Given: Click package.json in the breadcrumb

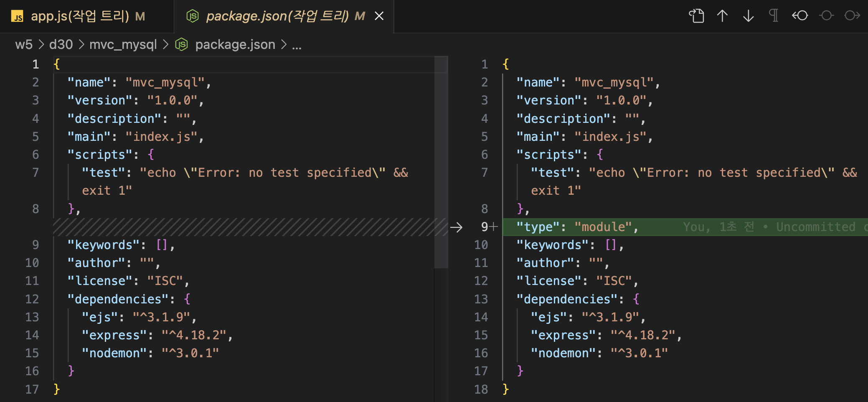Looking at the screenshot, I should (x=235, y=44).
